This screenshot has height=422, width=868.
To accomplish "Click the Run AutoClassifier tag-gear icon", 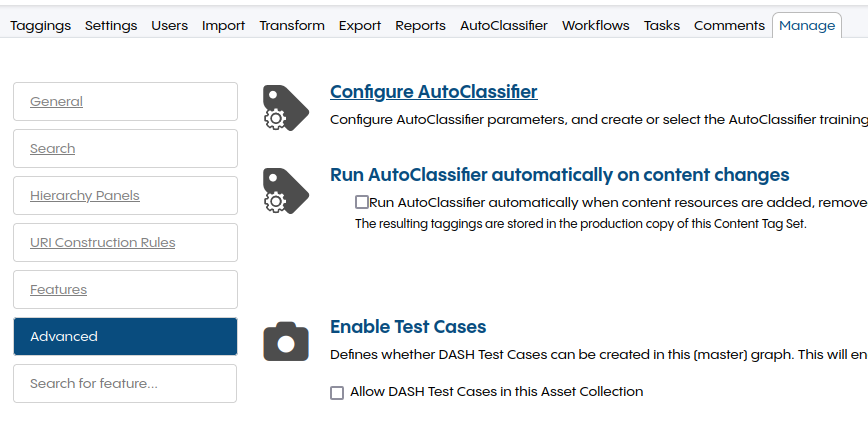I will click(x=285, y=190).
